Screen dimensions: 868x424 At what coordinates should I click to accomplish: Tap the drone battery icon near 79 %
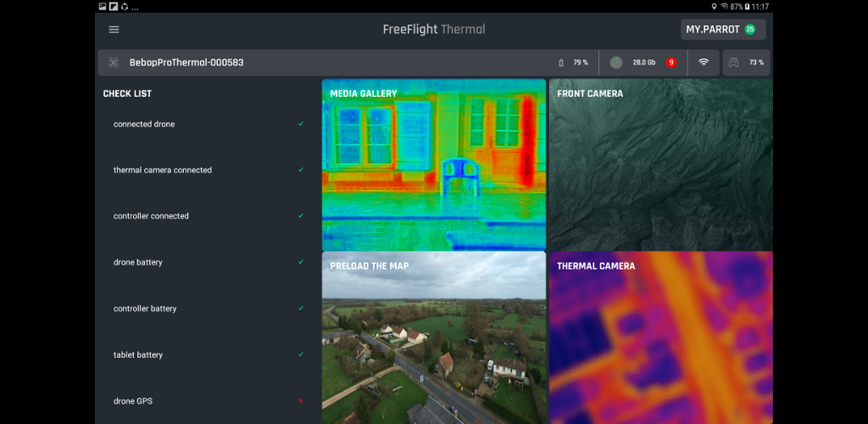tap(561, 63)
